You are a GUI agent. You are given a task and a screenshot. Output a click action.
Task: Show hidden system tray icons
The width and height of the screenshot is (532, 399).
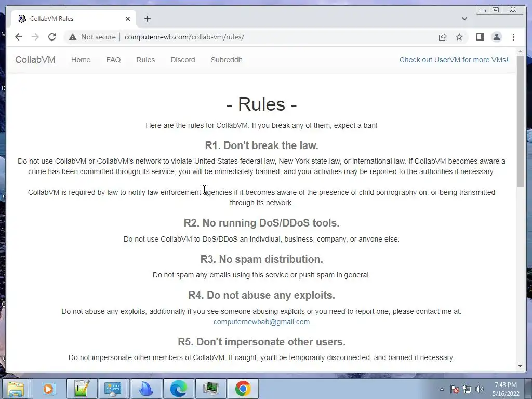(x=442, y=389)
